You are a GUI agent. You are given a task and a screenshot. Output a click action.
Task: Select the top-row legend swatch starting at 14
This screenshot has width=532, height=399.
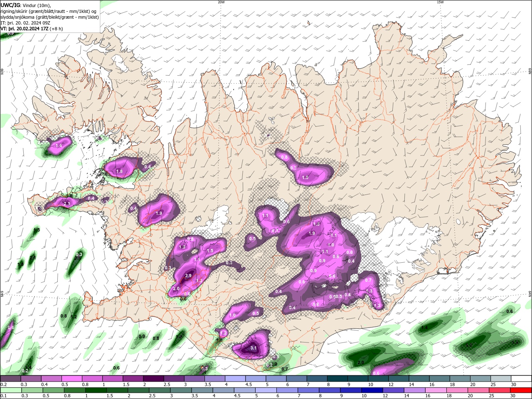(x=419, y=379)
